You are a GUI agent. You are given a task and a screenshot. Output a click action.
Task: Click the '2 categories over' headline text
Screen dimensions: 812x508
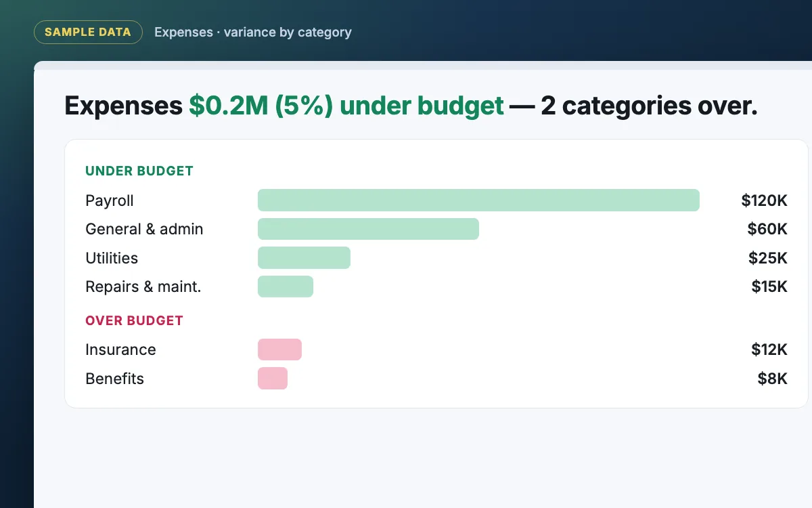coord(646,106)
